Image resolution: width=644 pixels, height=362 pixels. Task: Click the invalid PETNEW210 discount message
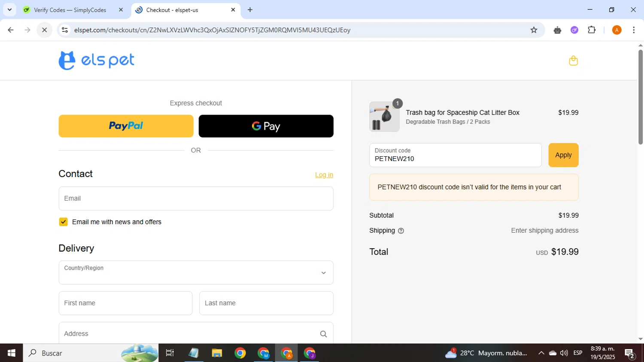(474, 187)
